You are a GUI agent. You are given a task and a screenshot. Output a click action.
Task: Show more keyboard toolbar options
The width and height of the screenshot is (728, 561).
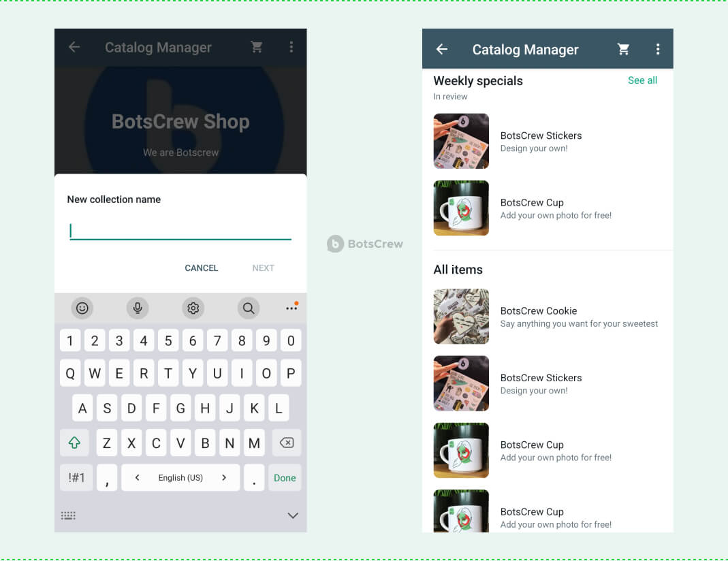click(291, 307)
